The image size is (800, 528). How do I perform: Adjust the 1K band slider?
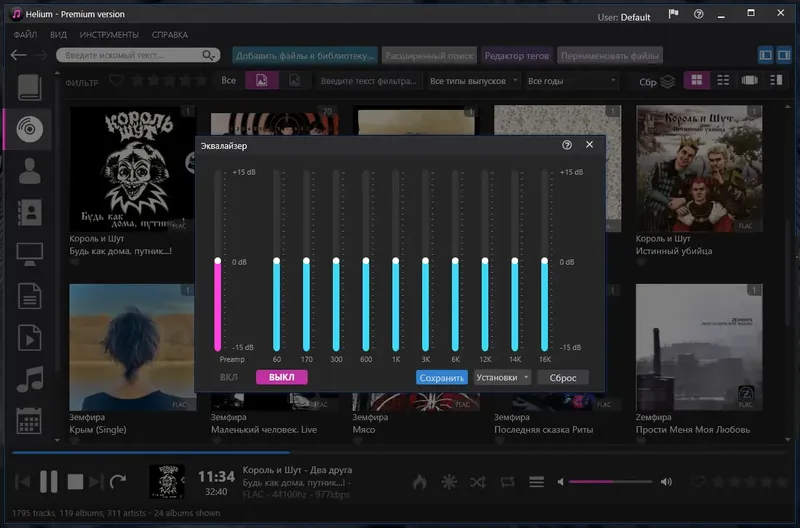395,261
